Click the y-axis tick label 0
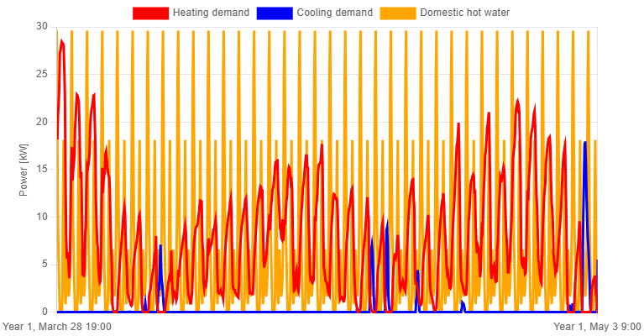644x336 pixels. (50, 312)
